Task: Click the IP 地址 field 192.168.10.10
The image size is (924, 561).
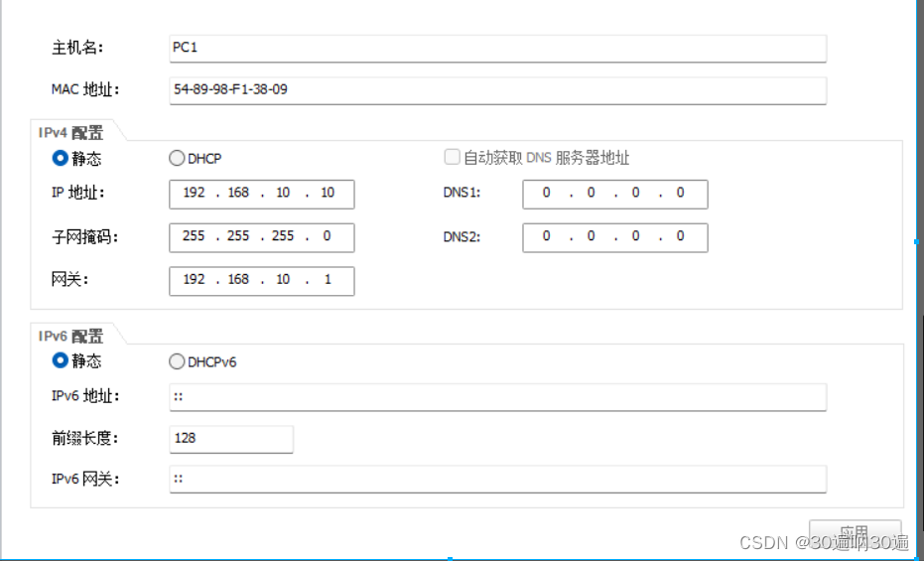Action: tap(262, 194)
